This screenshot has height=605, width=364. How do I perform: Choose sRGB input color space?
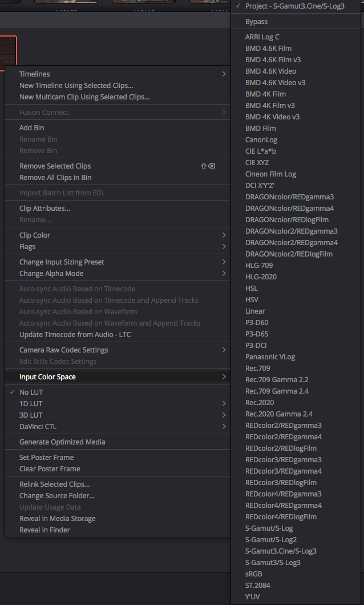click(x=254, y=574)
